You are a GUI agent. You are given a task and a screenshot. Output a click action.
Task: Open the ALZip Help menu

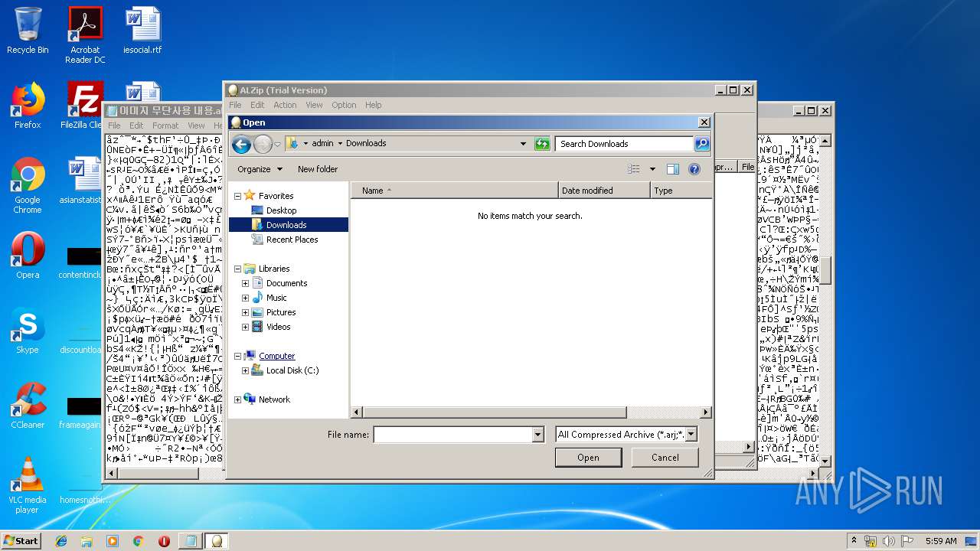click(374, 105)
